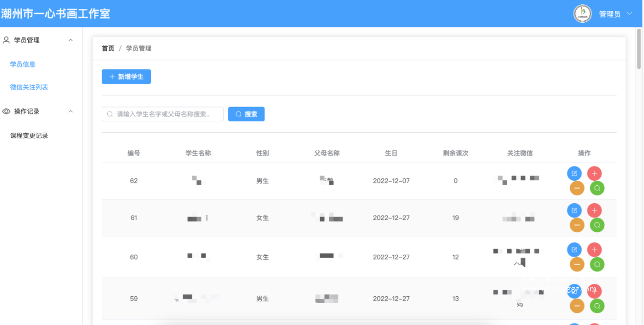Click the eye icon beside 操作记录
The height and width of the screenshot is (325, 644).
5,111
